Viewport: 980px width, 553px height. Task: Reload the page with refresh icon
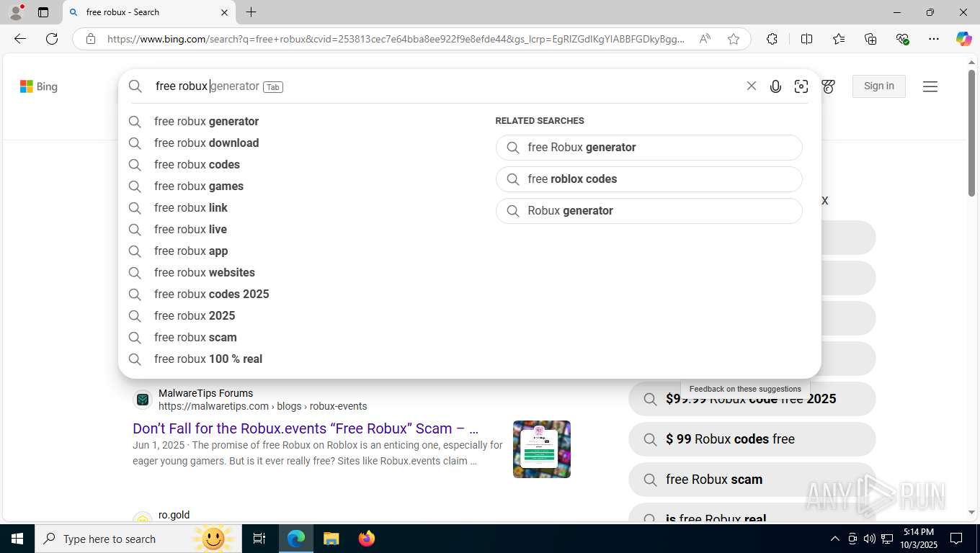pos(52,39)
